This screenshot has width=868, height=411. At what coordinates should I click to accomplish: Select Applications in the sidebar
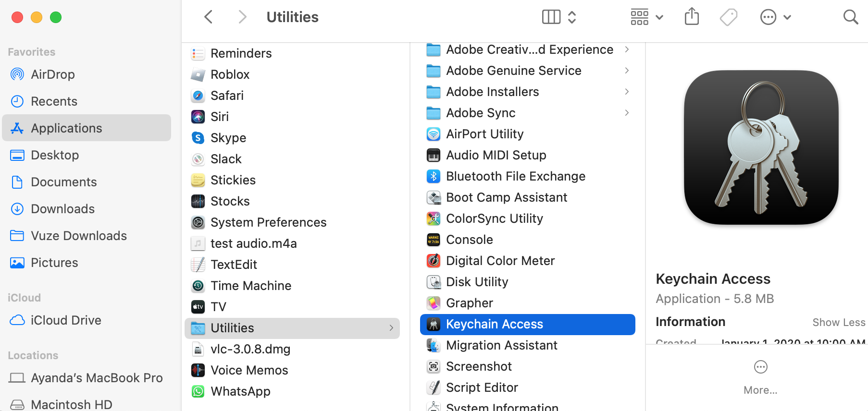[x=87, y=128]
